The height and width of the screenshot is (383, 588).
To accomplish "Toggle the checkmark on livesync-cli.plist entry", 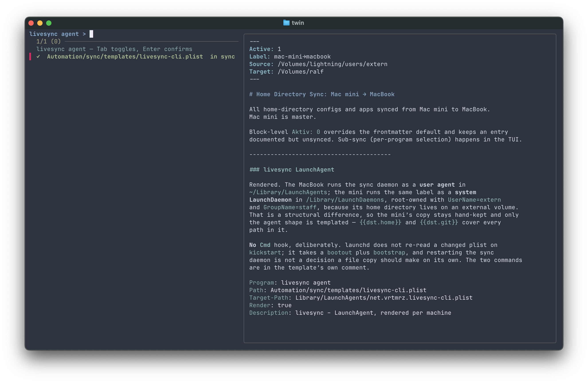I will [x=38, y=57].
